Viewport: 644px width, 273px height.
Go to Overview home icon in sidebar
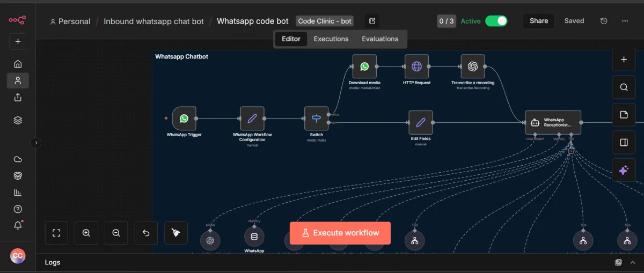pyautogui.click(x=18, y=64)
